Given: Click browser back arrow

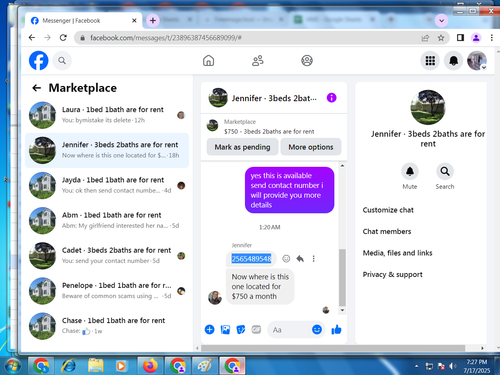Looking at the screenshot, I should (32, 38).
